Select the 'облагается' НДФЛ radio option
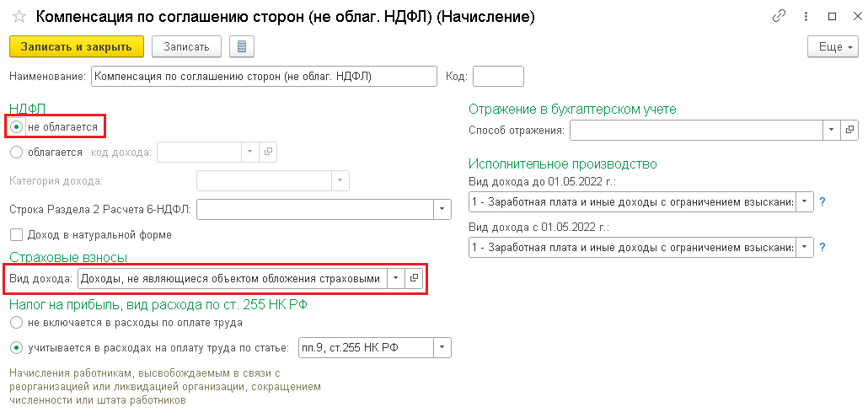The image size is (868, 418). (17, 153)
